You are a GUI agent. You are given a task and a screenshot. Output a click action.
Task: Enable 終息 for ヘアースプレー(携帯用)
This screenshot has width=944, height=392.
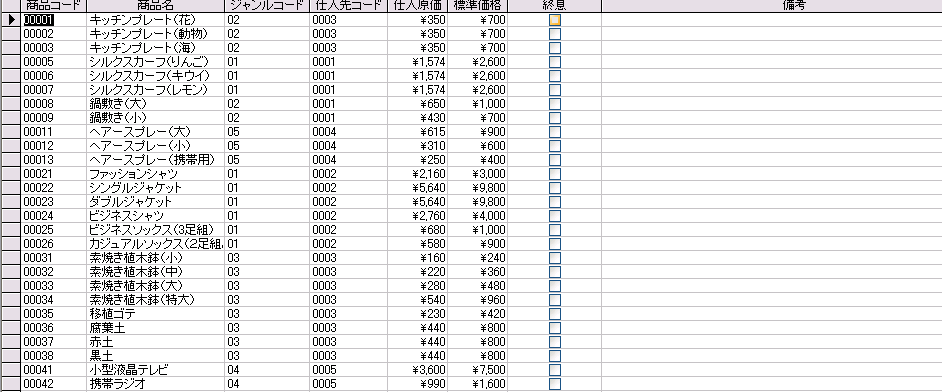click(554, 160)
